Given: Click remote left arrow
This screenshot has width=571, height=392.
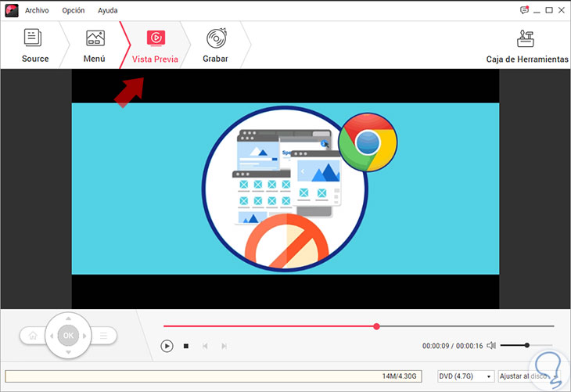Looking at the screenshot, I should [52, 336].
